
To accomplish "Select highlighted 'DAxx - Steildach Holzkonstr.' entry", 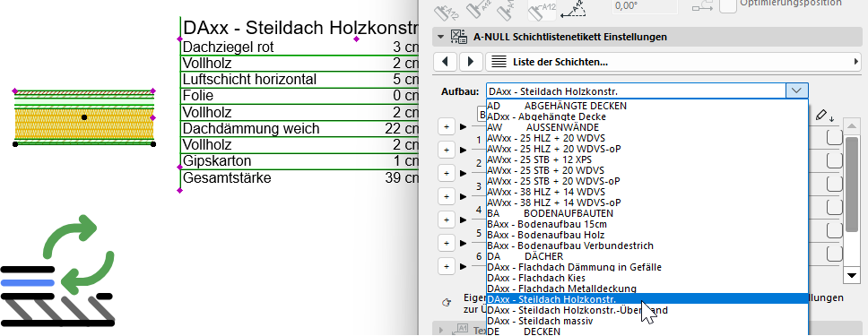I will (647, 299).
